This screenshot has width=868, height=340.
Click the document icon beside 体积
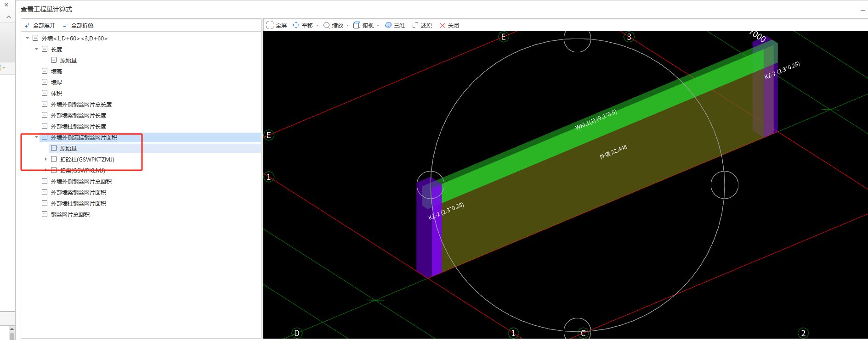click(45, 93)
